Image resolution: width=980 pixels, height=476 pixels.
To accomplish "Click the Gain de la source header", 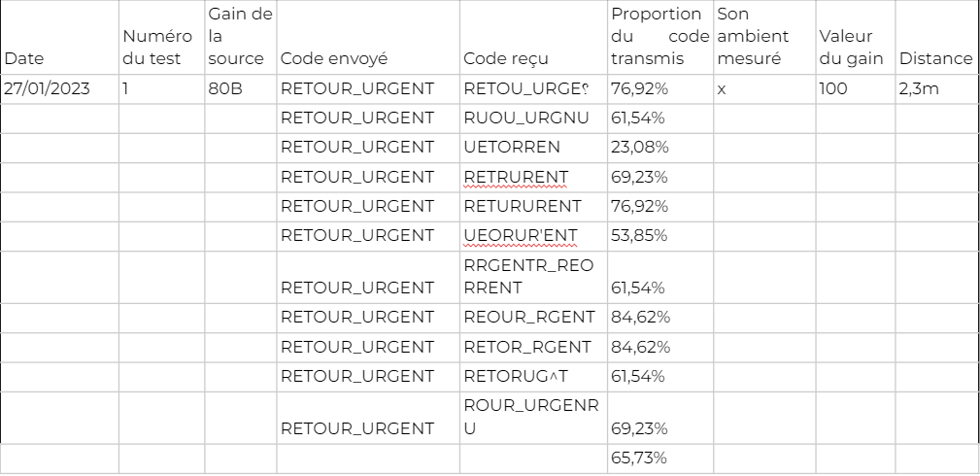I will pos(241,38).
